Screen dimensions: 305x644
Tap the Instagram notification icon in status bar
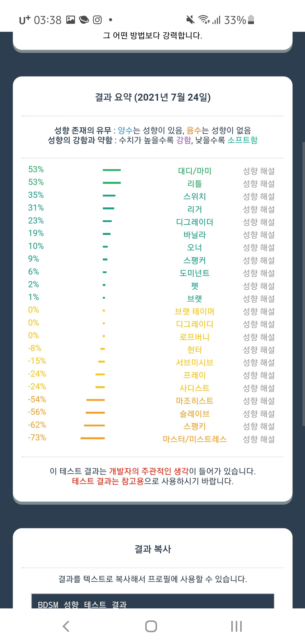click(x=97, y=19)
